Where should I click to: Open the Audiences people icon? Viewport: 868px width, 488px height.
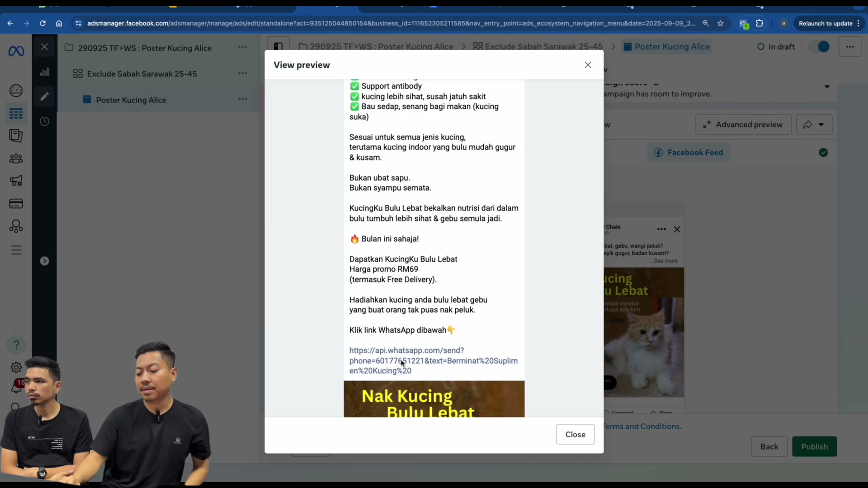point(16,159)
